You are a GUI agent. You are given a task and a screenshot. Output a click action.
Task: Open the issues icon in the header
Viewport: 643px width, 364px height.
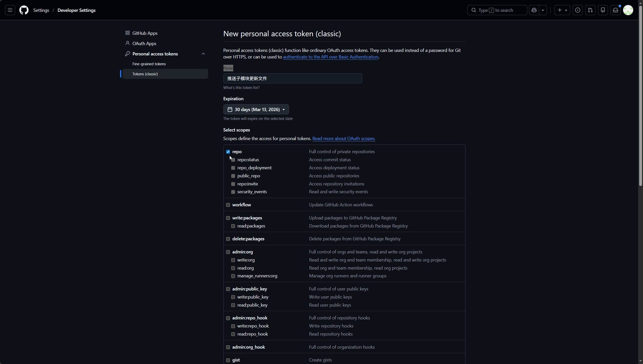(578, 10)
